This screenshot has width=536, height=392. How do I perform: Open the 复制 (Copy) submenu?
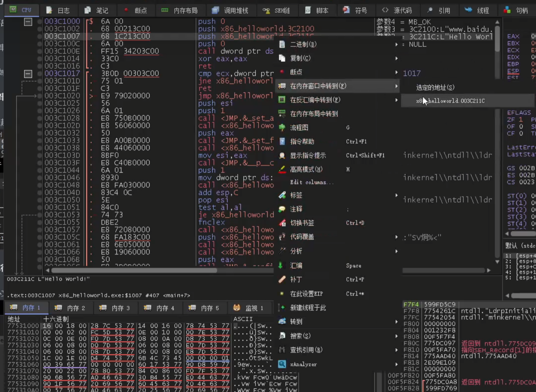tap(338, 58)
